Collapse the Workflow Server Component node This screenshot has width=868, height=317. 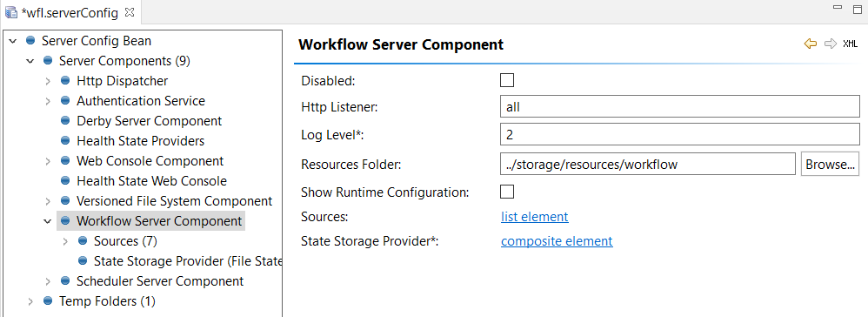(x=48, y=221)
